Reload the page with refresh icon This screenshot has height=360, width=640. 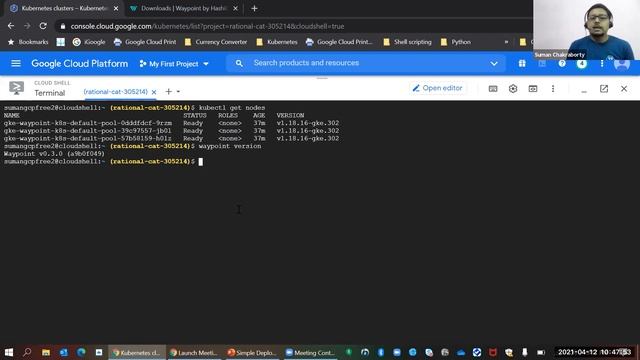43,26
